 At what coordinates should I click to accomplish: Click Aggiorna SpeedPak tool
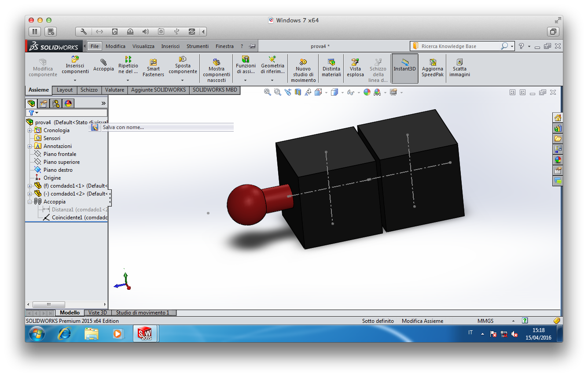pos(432,68)
